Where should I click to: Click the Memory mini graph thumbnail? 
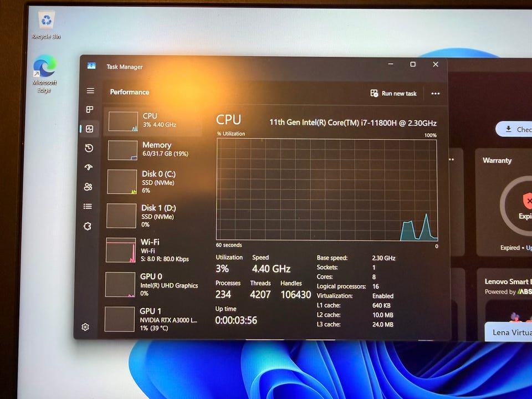pos(122,150)
